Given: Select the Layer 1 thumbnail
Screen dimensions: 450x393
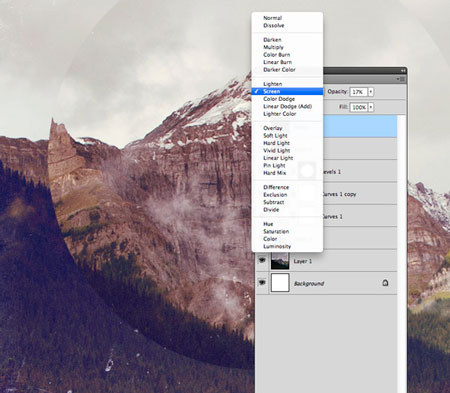Looking at the screenshot, I should coord(280,260).
